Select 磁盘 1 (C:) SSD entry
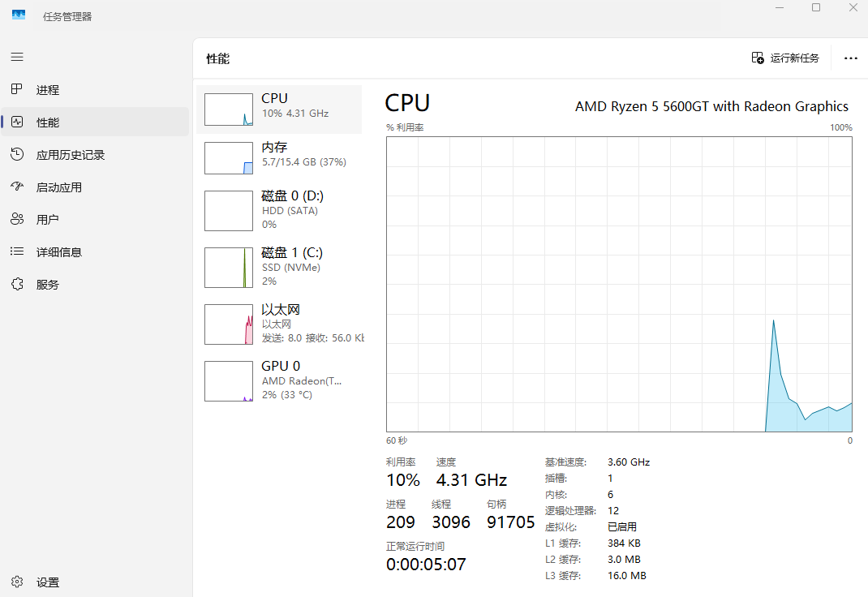The image size is (868, 597). coord(279,268)
